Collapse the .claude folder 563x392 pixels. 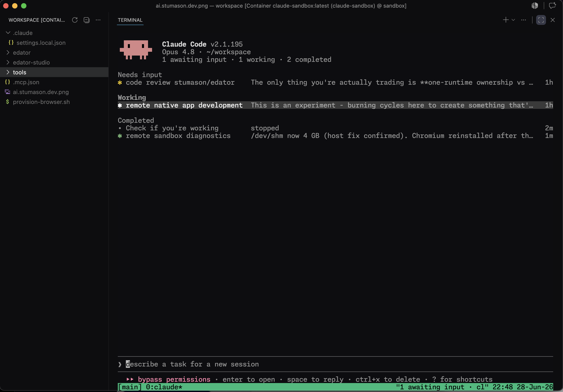click(x=54, y=33)
